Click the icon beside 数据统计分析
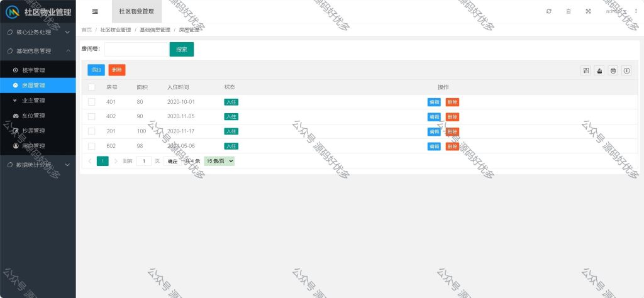This screenshot has width=644, height=298. (10, 165)
